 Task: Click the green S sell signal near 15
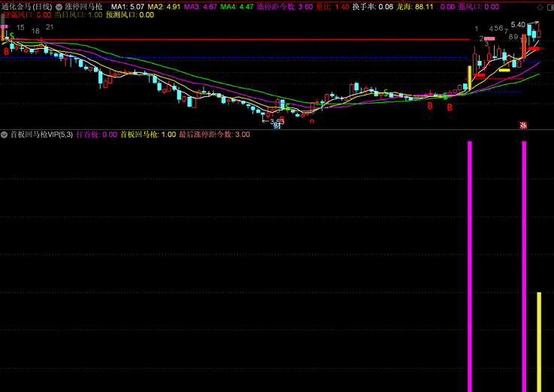coord(12,35)
